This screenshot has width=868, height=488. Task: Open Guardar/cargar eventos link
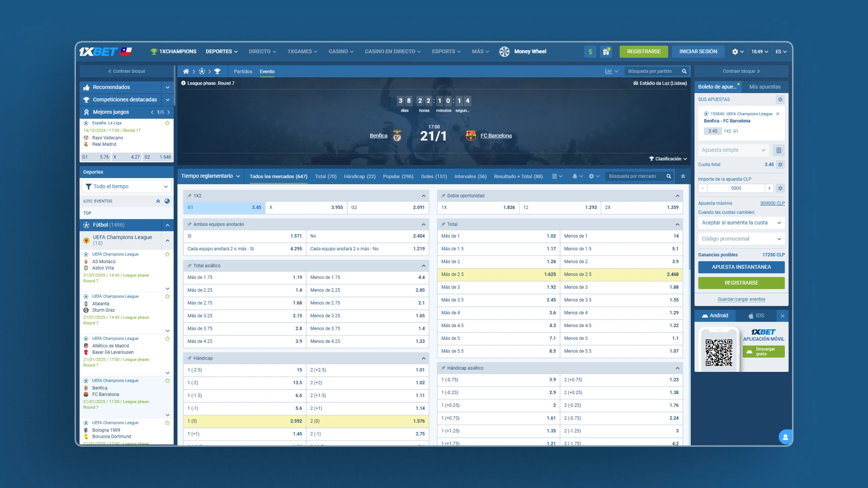(741, 299)
